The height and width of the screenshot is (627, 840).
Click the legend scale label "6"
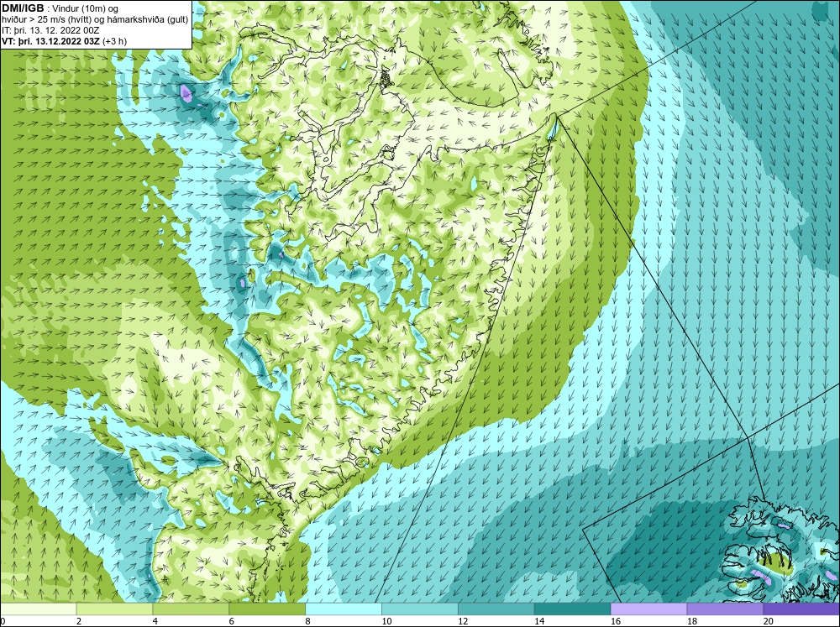pyautogui.click(x=232, y=621)
